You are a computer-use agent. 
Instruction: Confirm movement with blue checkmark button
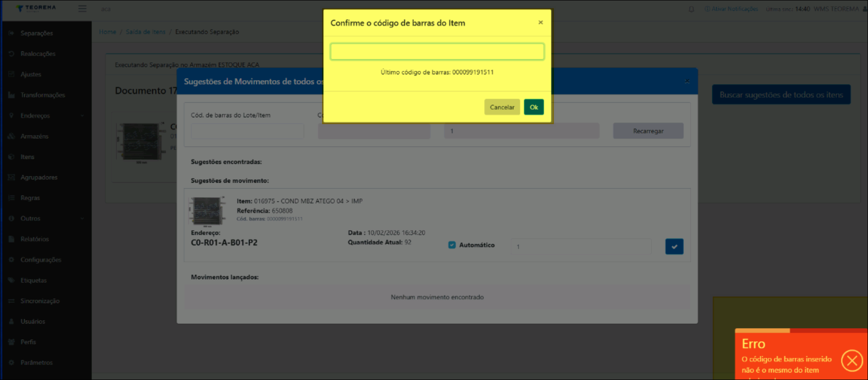pyautogui.click(x=674, y=246)
